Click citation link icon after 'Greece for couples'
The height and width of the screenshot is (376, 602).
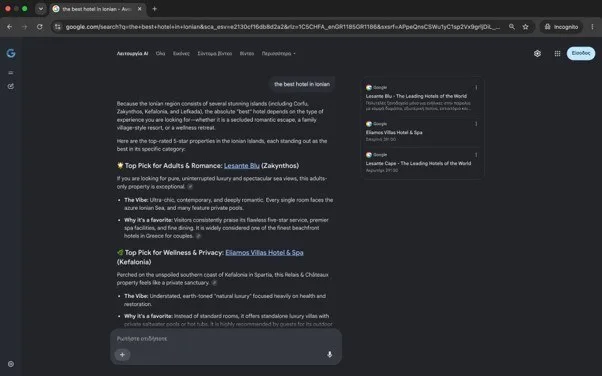click(x=198, y=236)
